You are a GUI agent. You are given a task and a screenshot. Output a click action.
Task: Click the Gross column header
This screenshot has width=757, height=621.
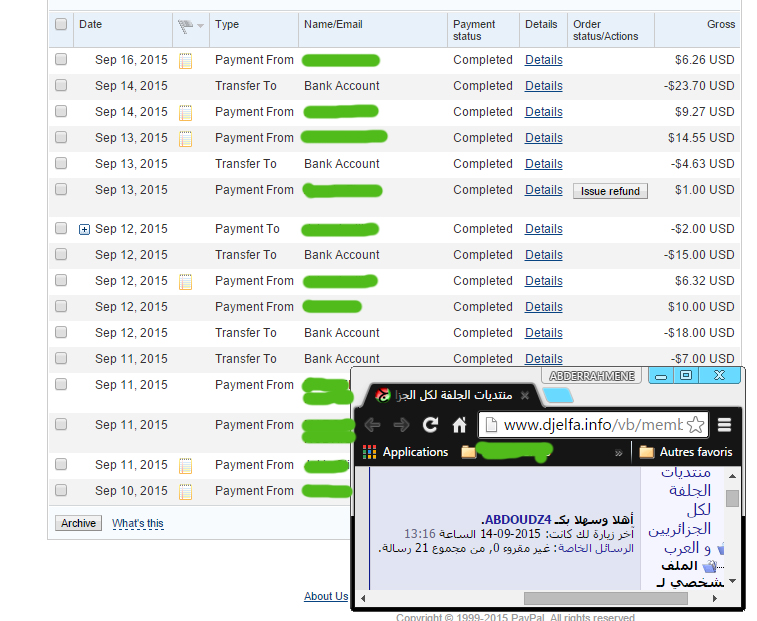721,25
